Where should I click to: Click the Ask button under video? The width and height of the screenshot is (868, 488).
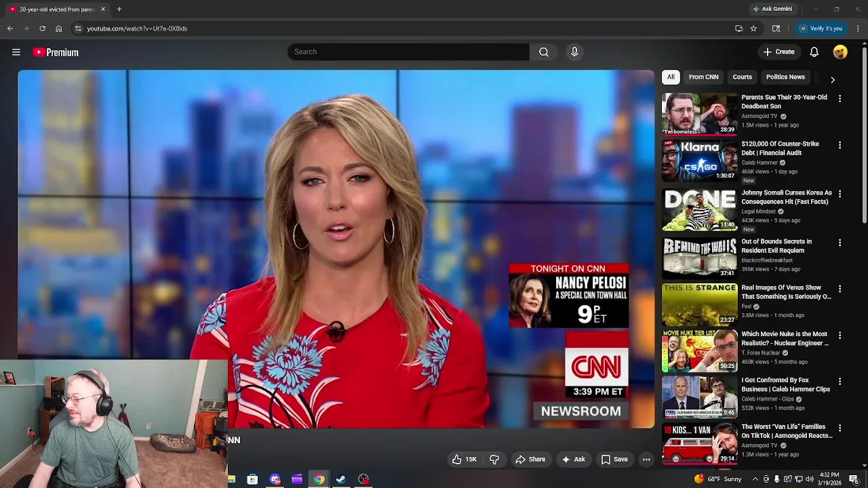pyautogui.click(x=573, y=460)
